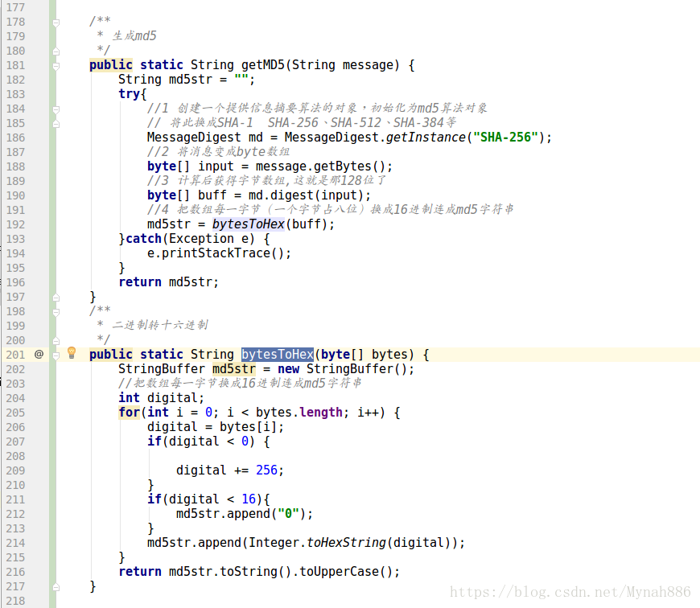This screenshot has width=700, height=608.
Task: Click line number 218 in the gutter
Action: coord(15,602)
